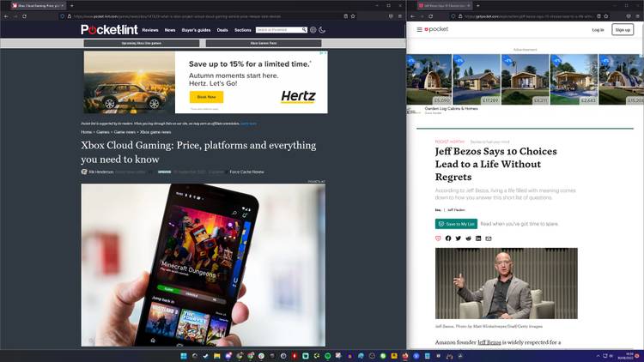Open File Explorer from the taskbar
This screenshot has width=644, height=362.
tap(217, 356)
